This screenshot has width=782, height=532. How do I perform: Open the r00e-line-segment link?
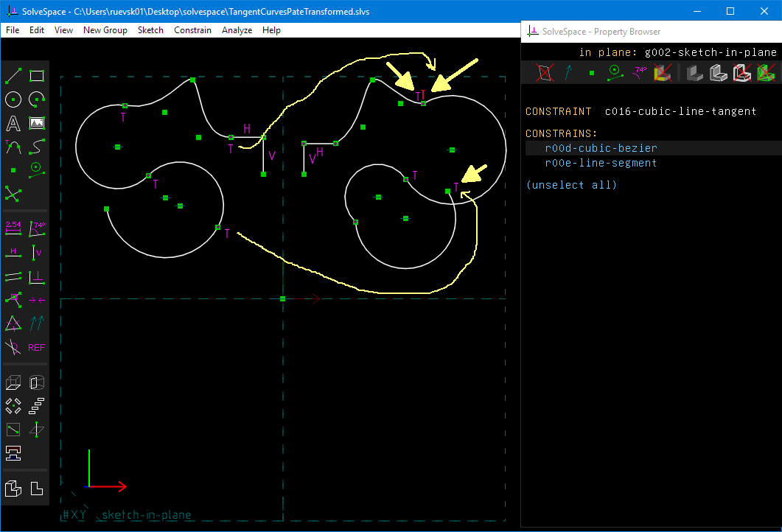(x=601, y=163)
